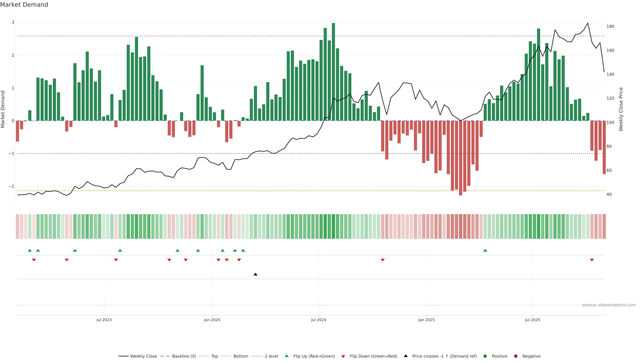This screenshot has width=644, height=362.
Task: Click red Flip Down legend triangle icon
Action: [x=343, y=356]
